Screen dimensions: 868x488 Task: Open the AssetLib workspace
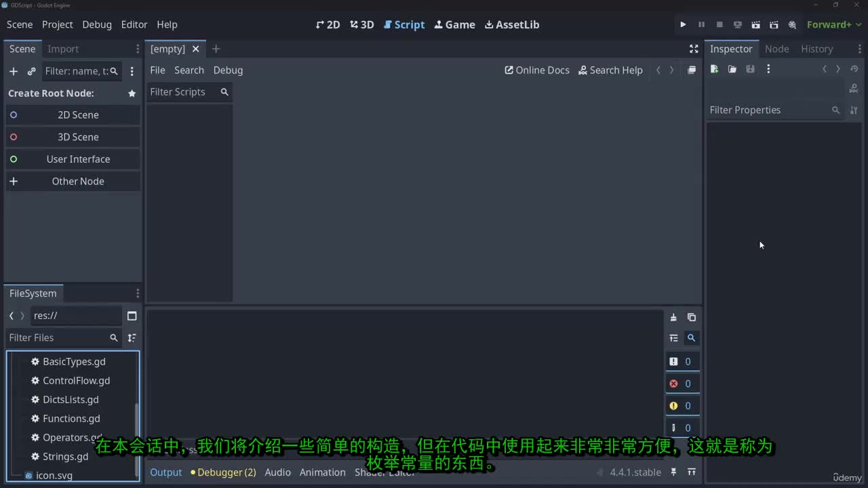[x=512, y=24]
